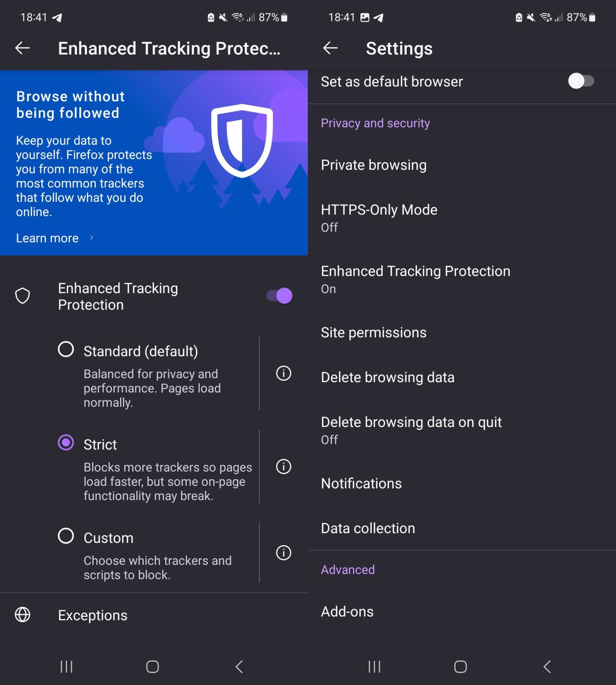
Task: Select the Custom protection radio button
Action: tap(65, 535)
